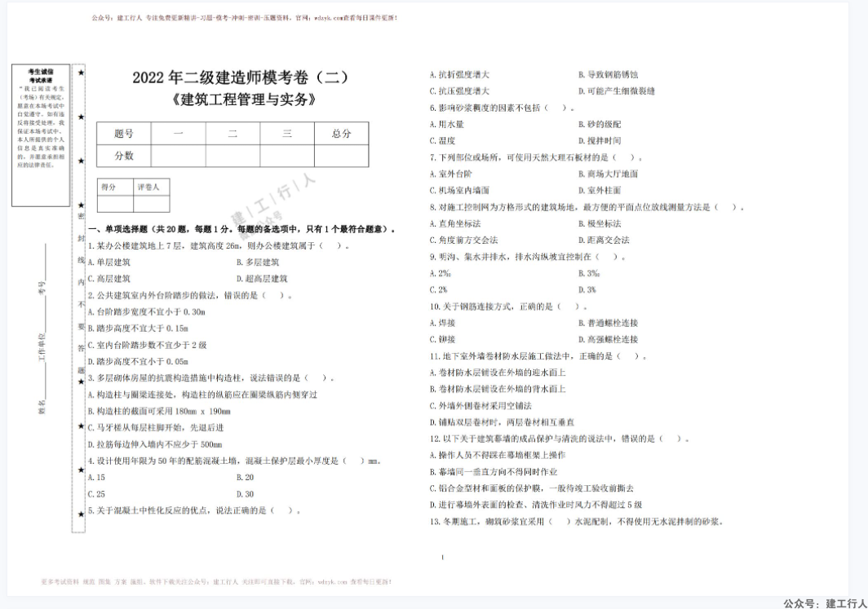Select option 'D. 进行幕墙外表面的检查' about 5 级 wind
The height and width of the screenshot is (609, 868).
click(536, 505)
